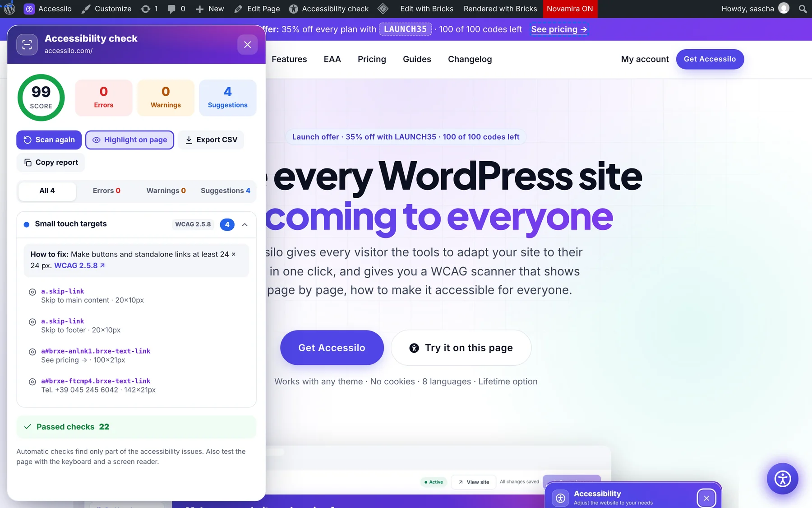
Task: Open the Accessilo site menu in admin bar
Action: [x=48, y=9]
